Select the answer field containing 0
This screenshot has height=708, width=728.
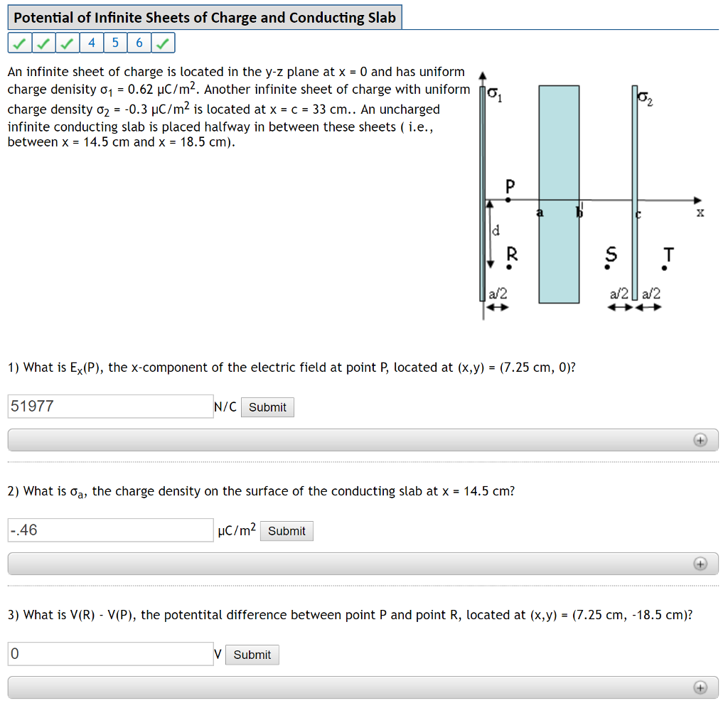tap(110, 654)
